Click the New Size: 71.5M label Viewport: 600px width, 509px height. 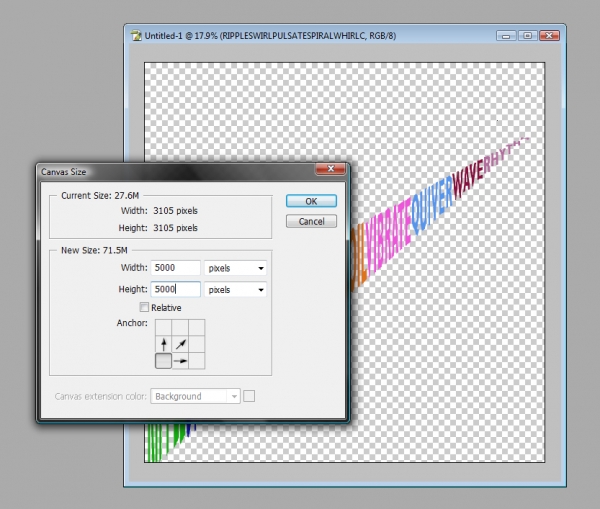click(x=94, y=250)
